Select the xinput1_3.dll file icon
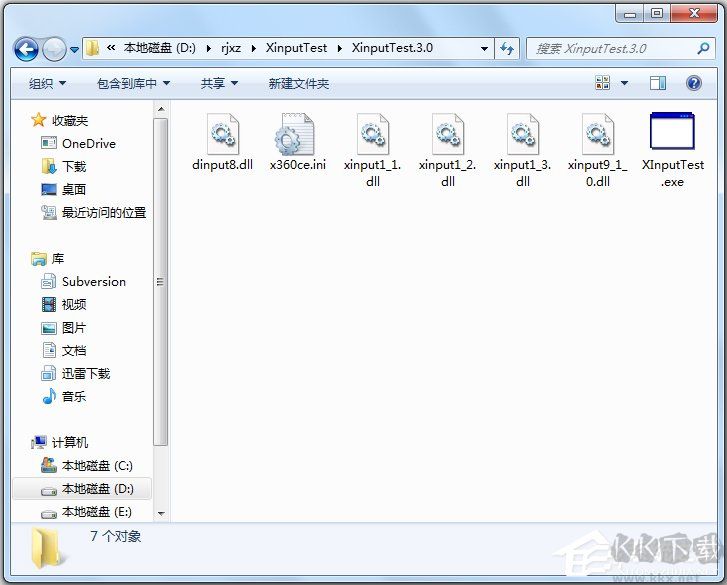The width and height of the screenshot is (727, 585). [x=522, y=134]
